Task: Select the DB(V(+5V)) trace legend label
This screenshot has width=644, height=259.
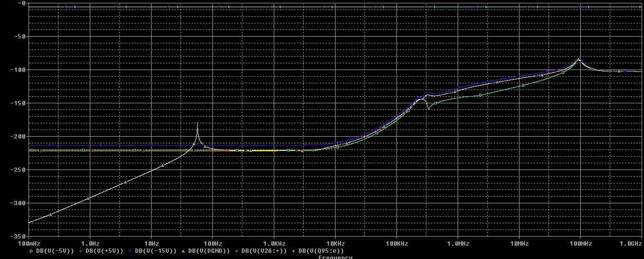Action: (105, 250)
